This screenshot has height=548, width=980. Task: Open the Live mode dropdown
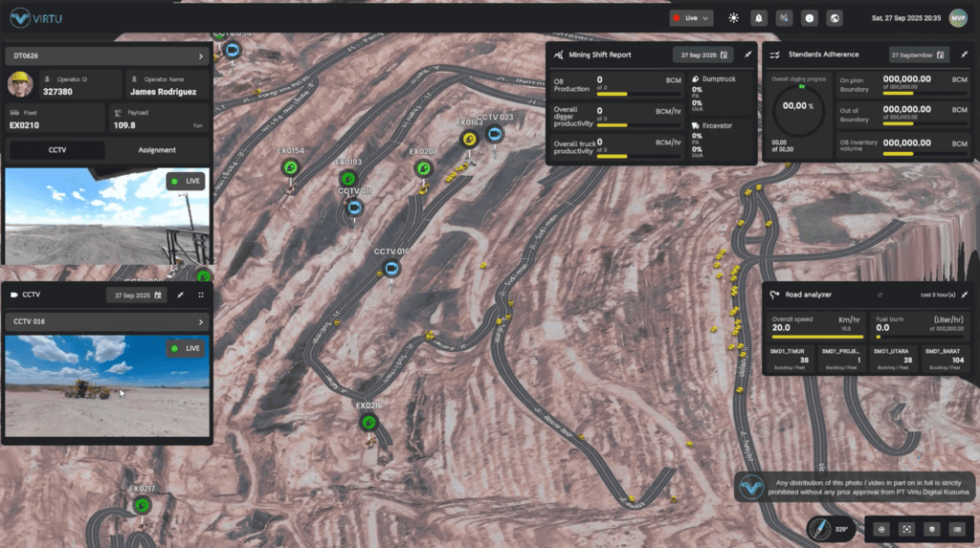tap(692, 17)
